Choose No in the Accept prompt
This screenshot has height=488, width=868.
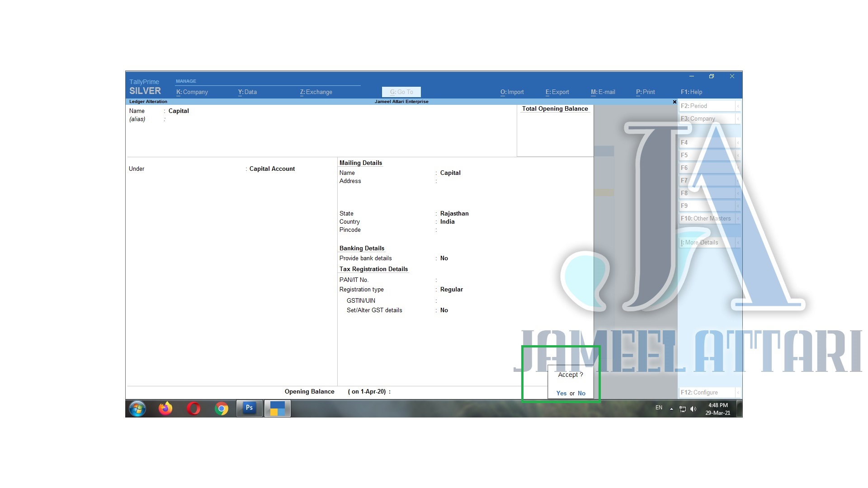click(581, 394)
